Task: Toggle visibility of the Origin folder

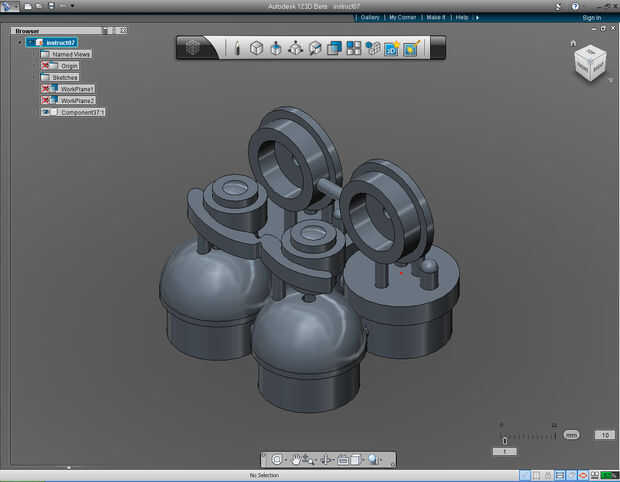Action: 46,66
